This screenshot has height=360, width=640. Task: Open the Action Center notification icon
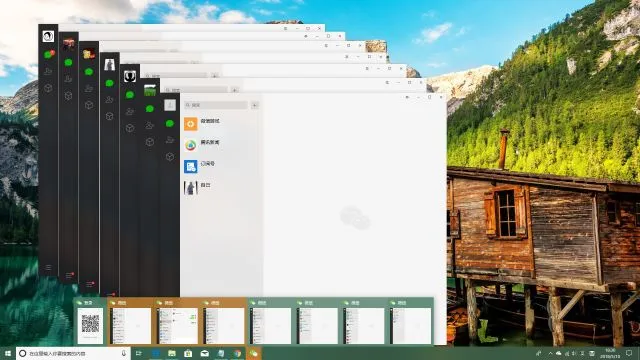pos(629,353)
